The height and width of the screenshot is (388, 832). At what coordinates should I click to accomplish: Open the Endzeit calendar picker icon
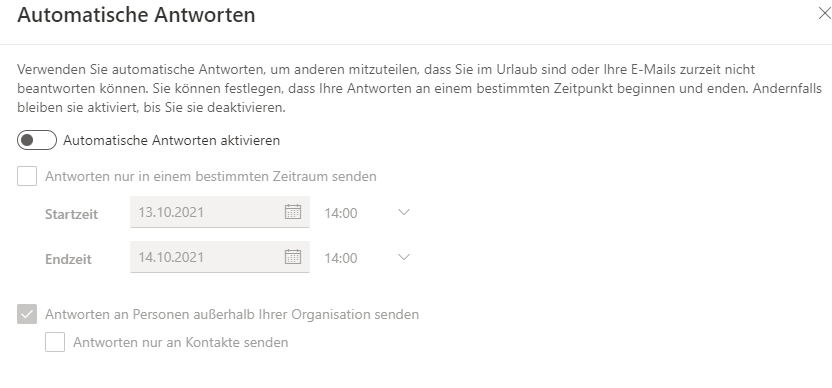click(x=293, y=257)
